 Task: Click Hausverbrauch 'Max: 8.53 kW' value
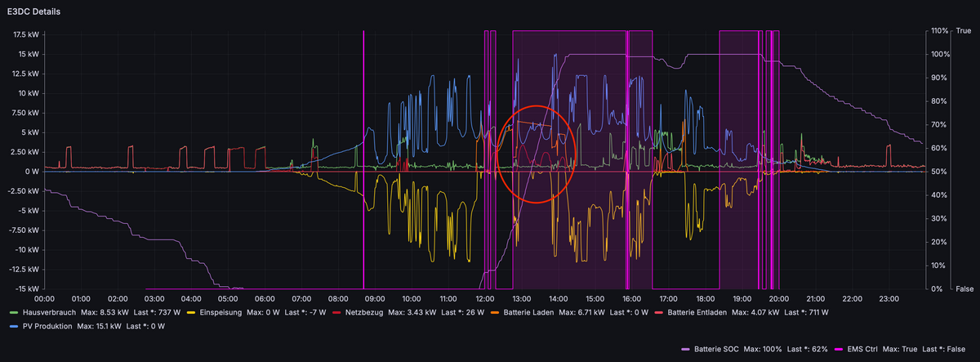pos(105,312)
